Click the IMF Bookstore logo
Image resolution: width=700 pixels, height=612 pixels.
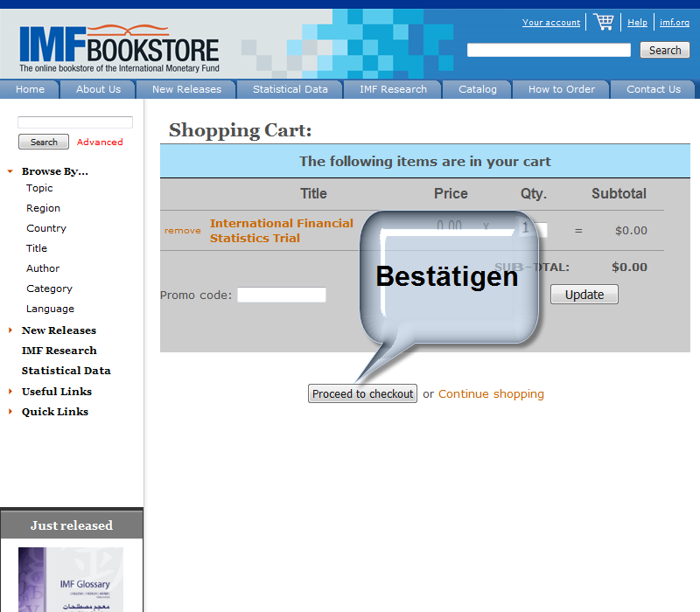119,47
